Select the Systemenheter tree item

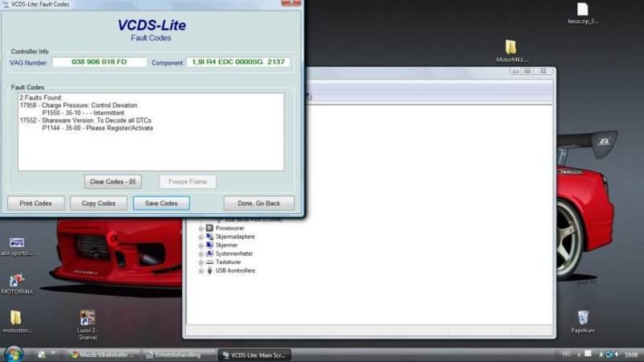pyautogui.click(x=235, y=254)
